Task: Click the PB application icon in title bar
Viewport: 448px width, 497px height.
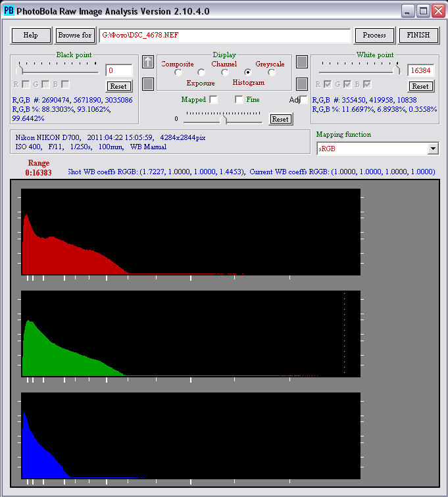Action: click(x=9, y=11)
